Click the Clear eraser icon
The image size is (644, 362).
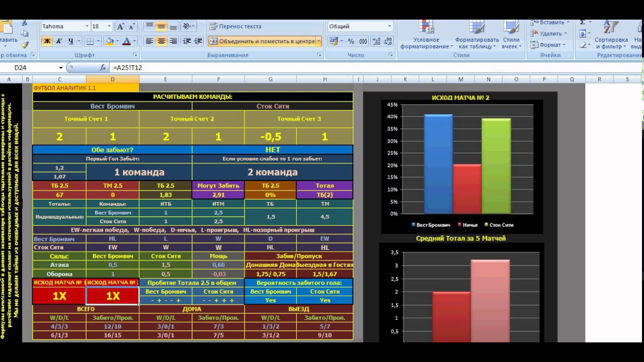pyautogui.click(x=583, y=45)
